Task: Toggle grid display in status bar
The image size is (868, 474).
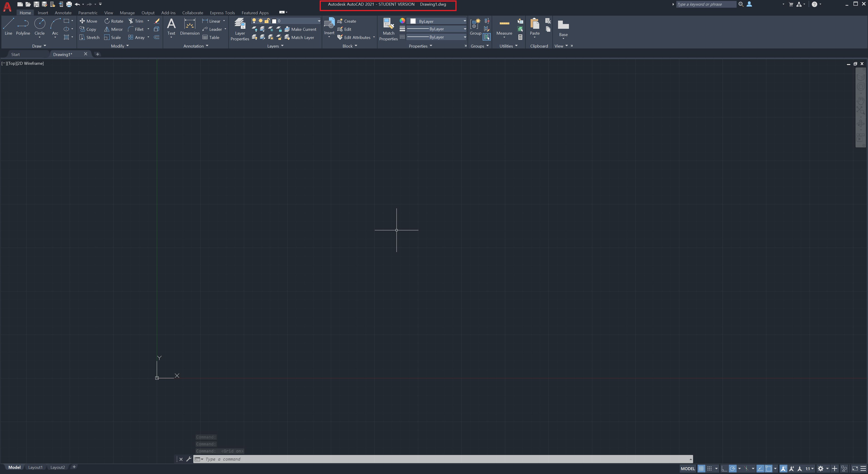Action: [701, 469]
